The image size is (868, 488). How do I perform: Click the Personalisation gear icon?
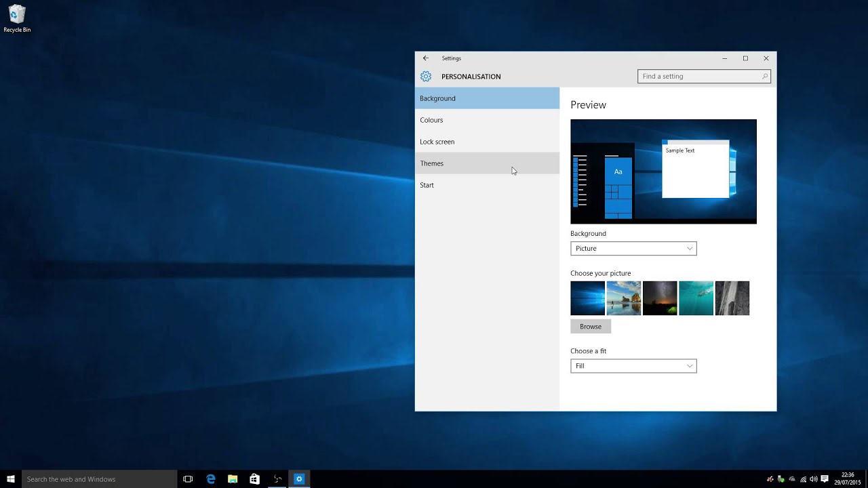tap(426, 77)
